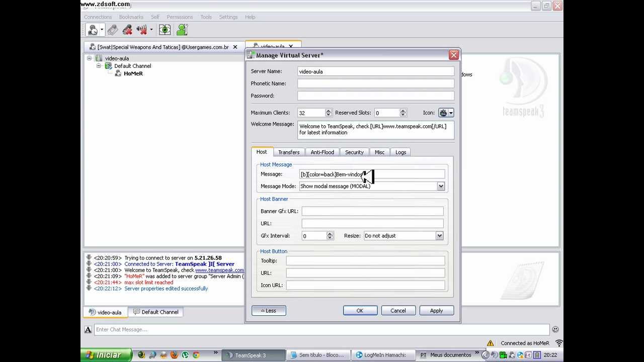Click the Host Button Tooltip field
The height and width of the screenshot is (362, 644).
click(366, 260)
